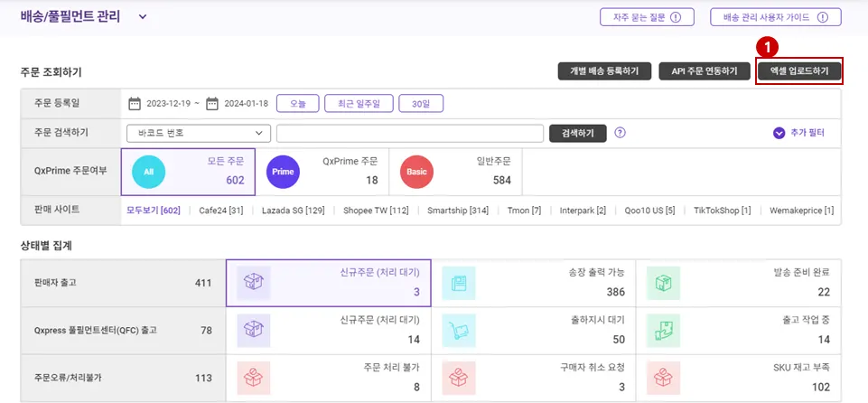Click the 송장 출력 가능 printer icon
Screen dimensions: 868x403
pos(458,283)
